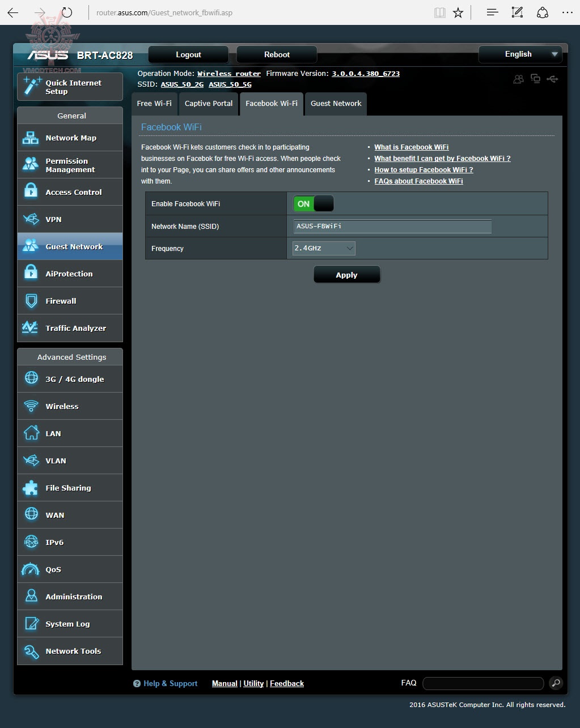Switch to Guest Network tab
580x728 pixels.
click(336, 104)
